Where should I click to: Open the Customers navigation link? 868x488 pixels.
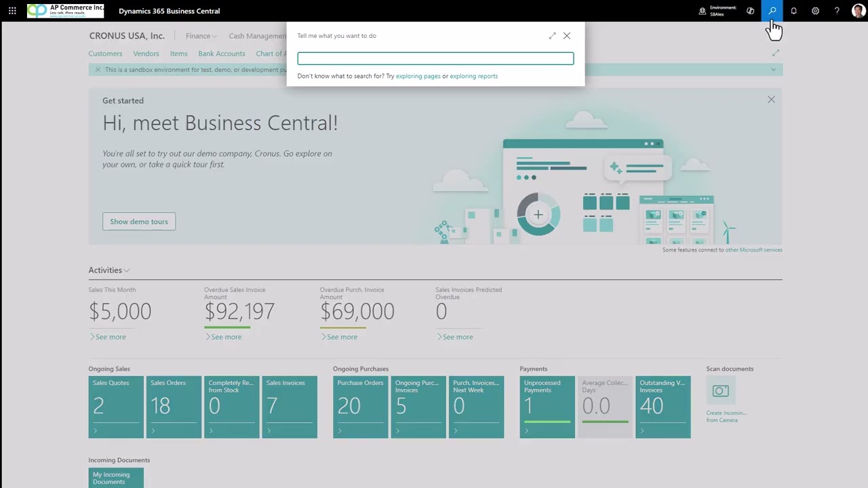point(105,54)
